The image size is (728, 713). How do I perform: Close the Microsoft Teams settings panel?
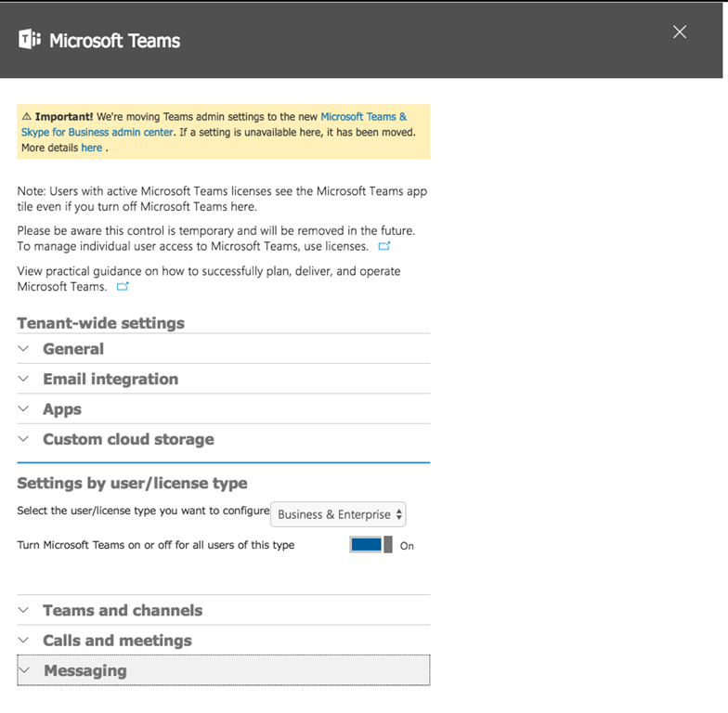pos(680,32)
